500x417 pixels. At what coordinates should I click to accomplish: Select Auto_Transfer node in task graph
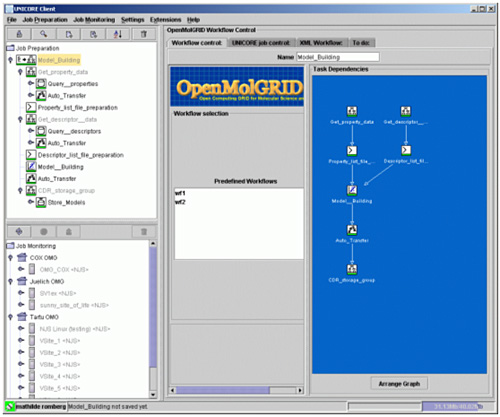(x=352, y=230)
